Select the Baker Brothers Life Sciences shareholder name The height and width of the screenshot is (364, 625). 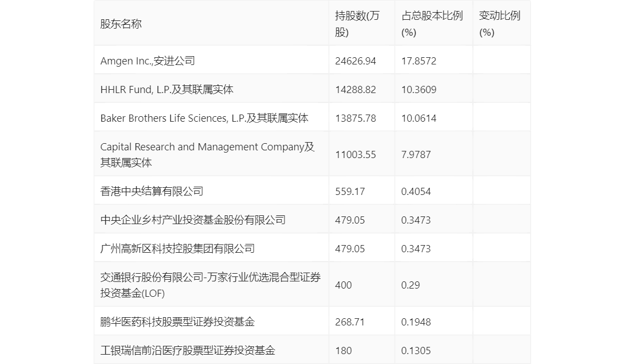(204, 118)
